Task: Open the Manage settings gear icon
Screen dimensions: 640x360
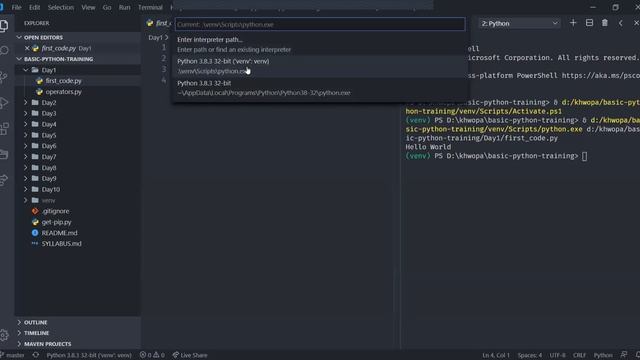Action: [x=4, y=335]
